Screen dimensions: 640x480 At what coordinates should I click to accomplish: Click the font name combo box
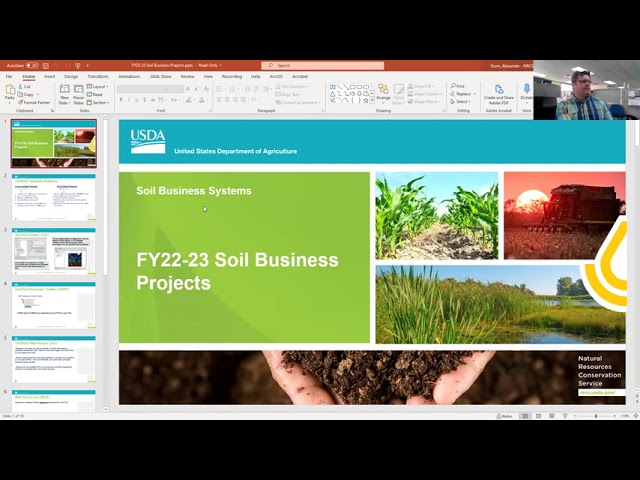(x=143, y=89)
